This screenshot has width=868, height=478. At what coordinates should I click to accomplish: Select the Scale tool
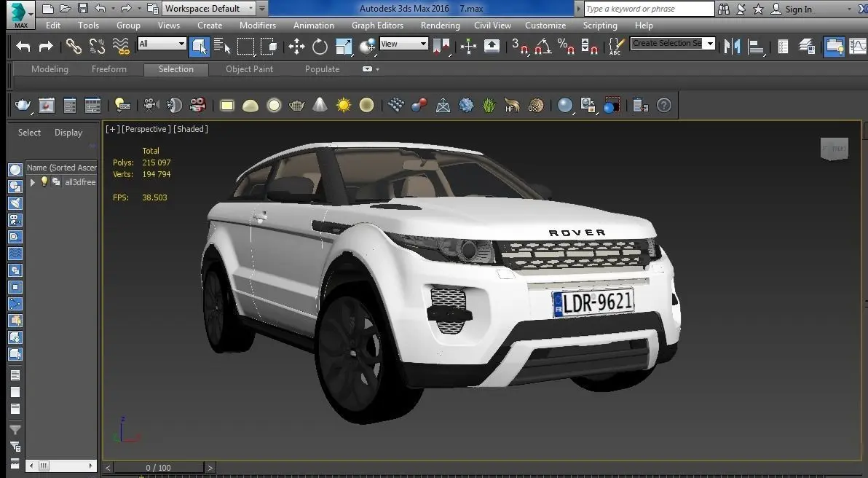(344, 47)
